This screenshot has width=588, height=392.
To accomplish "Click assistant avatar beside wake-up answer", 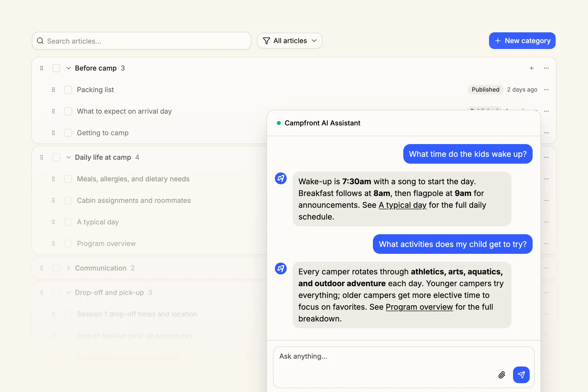I will tap(281, 179).
